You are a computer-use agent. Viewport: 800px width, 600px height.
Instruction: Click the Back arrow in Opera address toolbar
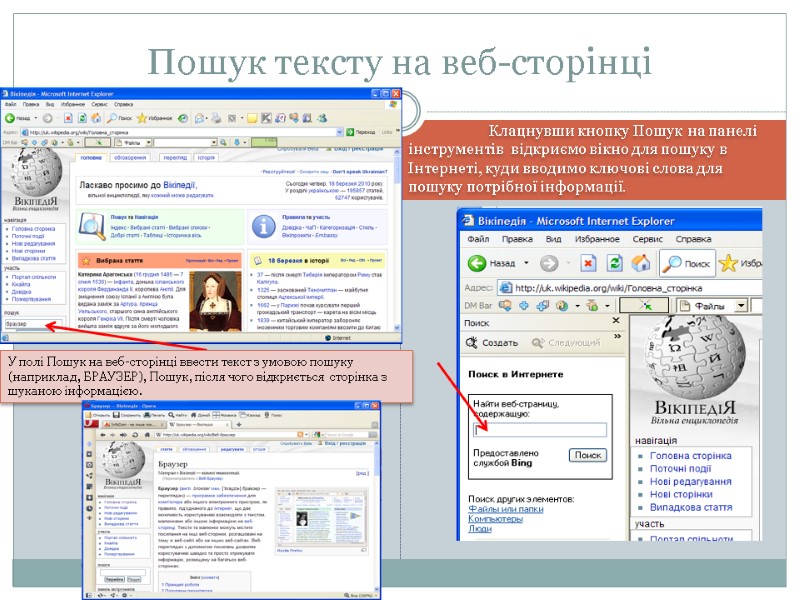coord(103,435)
